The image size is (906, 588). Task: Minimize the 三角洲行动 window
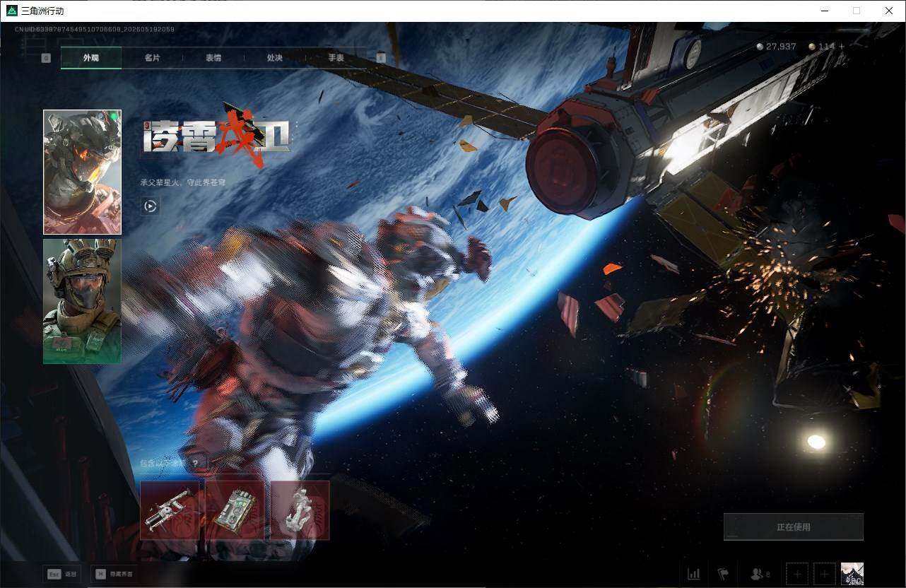click(824, 11)
